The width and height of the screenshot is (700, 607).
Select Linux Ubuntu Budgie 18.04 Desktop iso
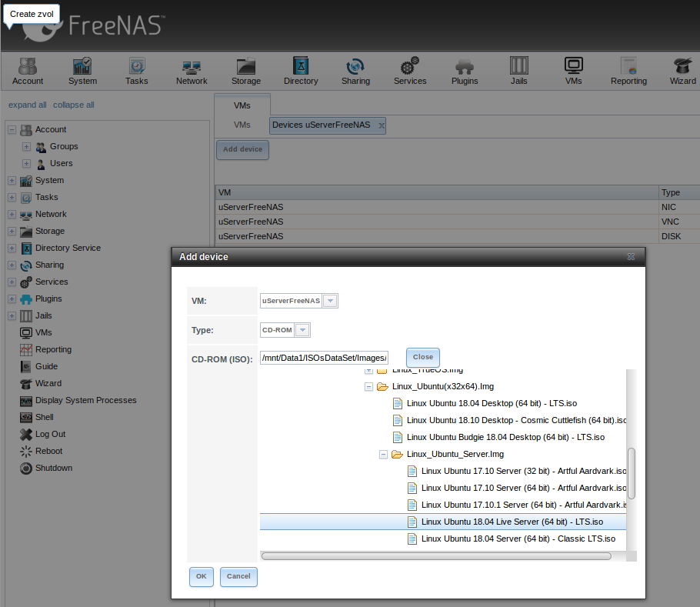506,438
